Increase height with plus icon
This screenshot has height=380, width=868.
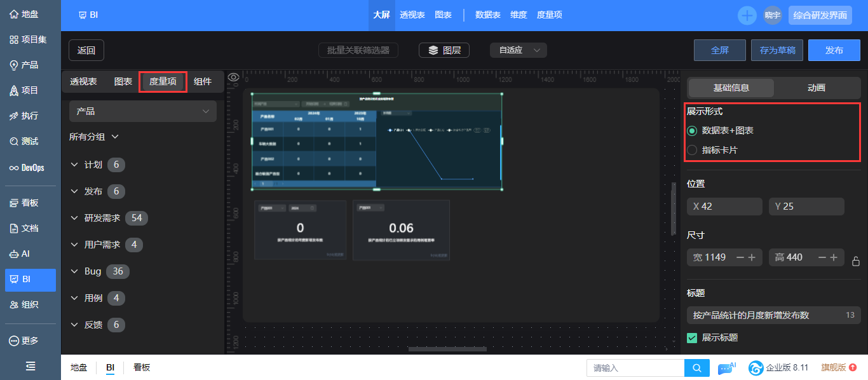(834, 257)
